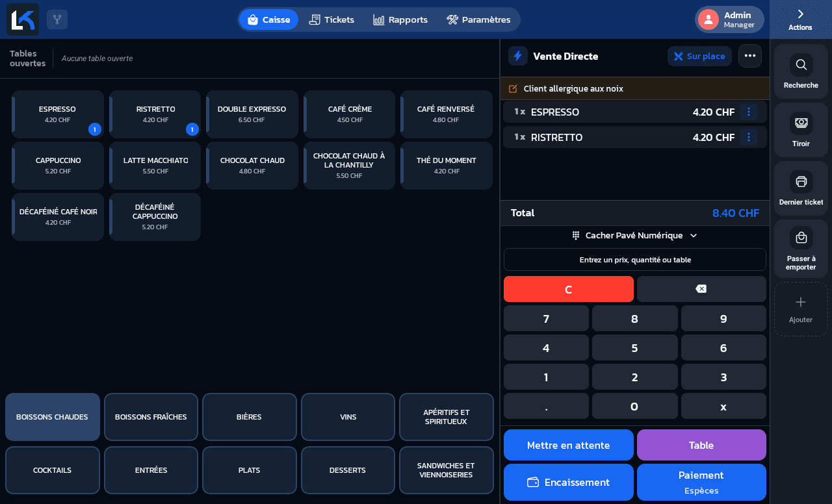Add a LATTE MACCHIATO product
Image resolution: width=832 pixels, height=504 pixels.
point(155,166)
